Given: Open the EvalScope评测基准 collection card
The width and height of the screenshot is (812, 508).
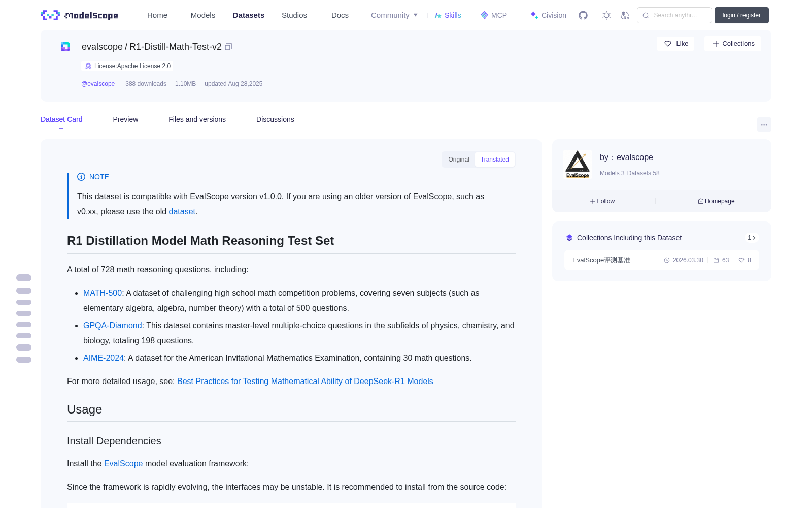Looking at the screenshot, I should coord(662,260).
